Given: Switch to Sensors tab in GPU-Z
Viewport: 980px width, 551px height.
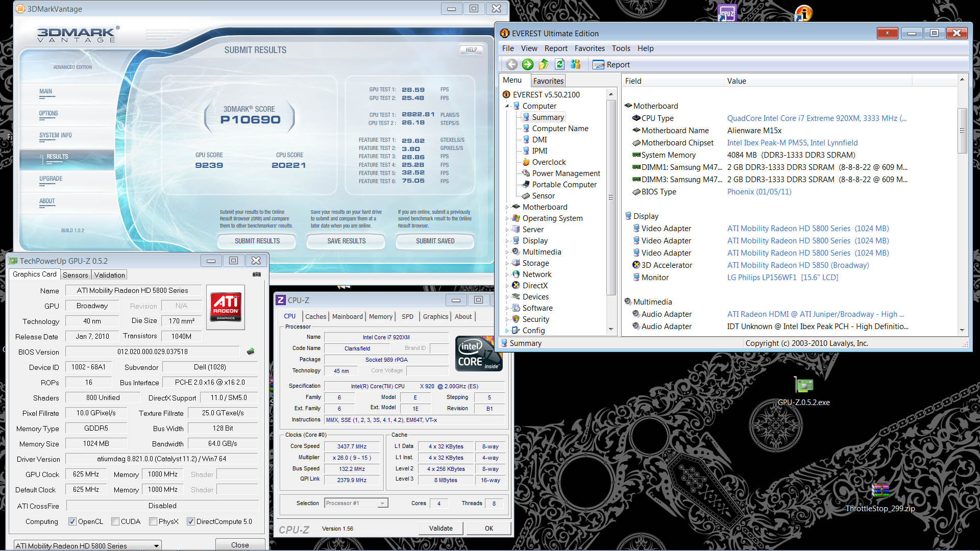Looking at the screenshot, I should 76,274.
